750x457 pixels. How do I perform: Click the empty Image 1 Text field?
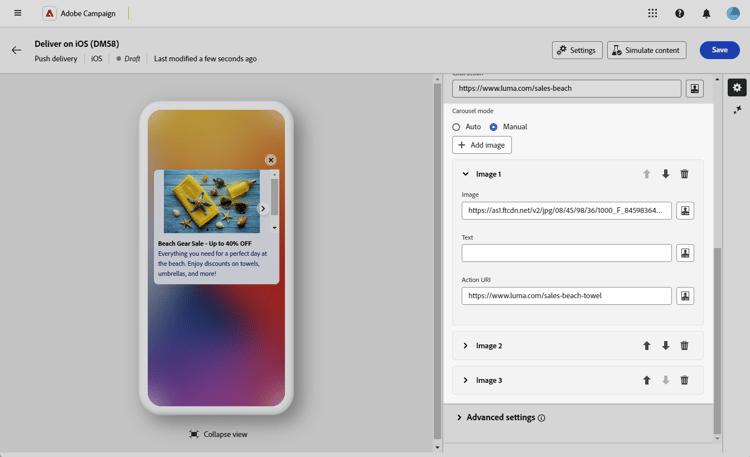click(566, 253)
